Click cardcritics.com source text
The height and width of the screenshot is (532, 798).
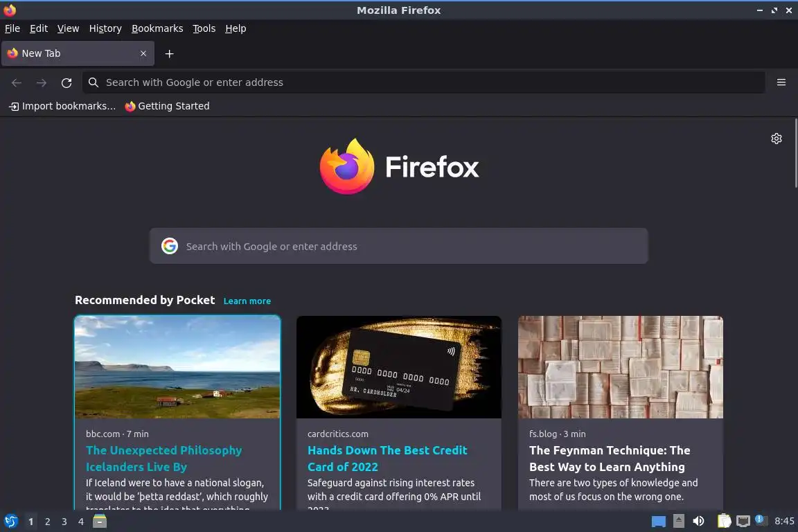click(x=338, y=434)
